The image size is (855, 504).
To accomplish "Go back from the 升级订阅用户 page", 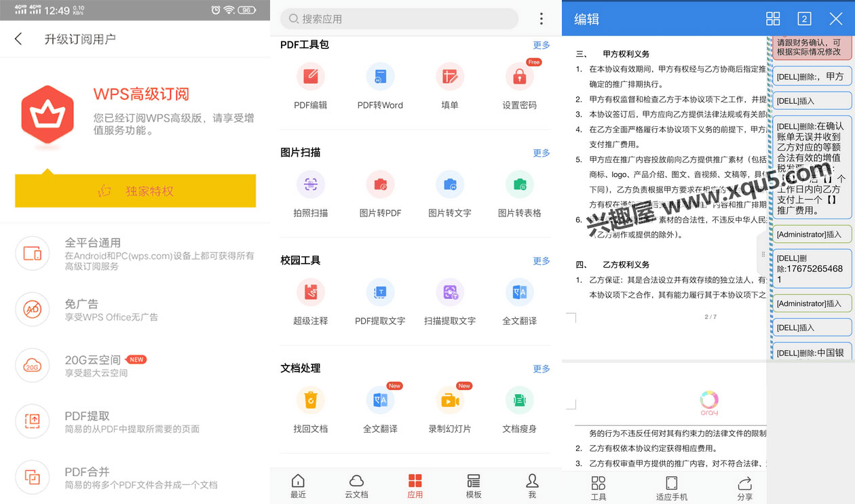I will 18,39.
